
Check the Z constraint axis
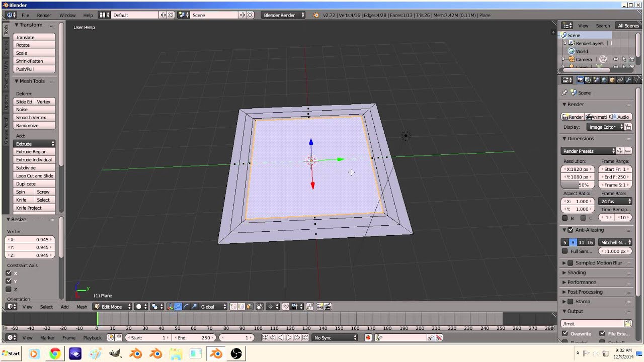pyautogui.click(x=9, y=289)
